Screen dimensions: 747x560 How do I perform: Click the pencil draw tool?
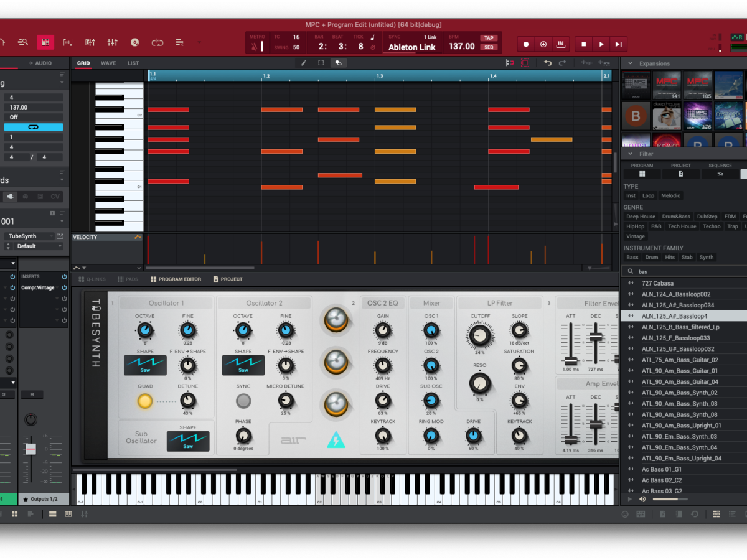(304, 63)
